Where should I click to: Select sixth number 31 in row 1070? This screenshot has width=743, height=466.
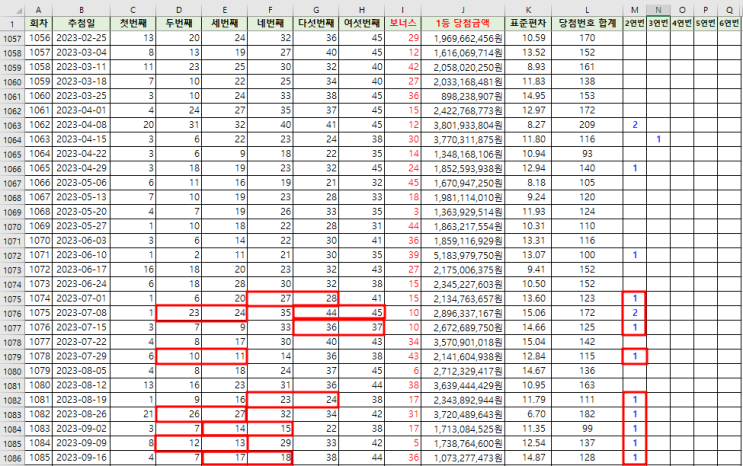(362, 226)
